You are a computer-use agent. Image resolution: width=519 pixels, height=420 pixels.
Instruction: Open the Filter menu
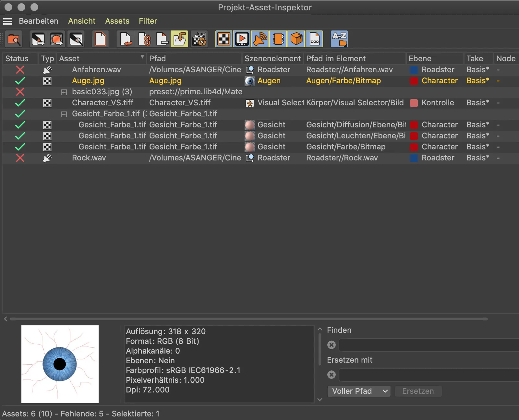[148, 21]
